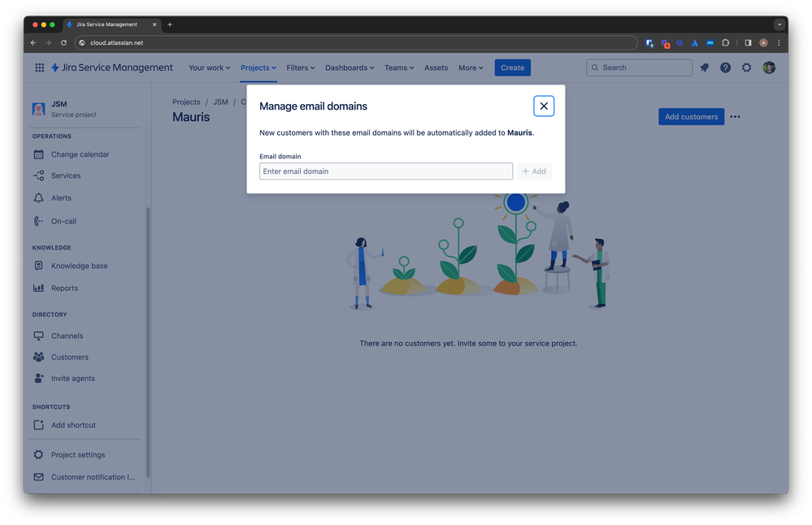Click Add to submit the email domain
This screenshot has width=812, height=525.
pos(534,171)
